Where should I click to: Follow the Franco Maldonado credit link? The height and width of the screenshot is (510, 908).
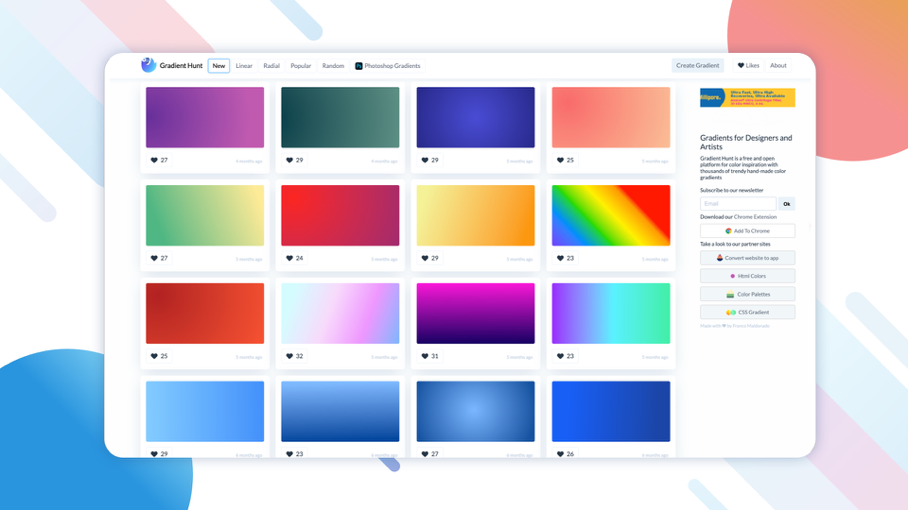(751, 326)
